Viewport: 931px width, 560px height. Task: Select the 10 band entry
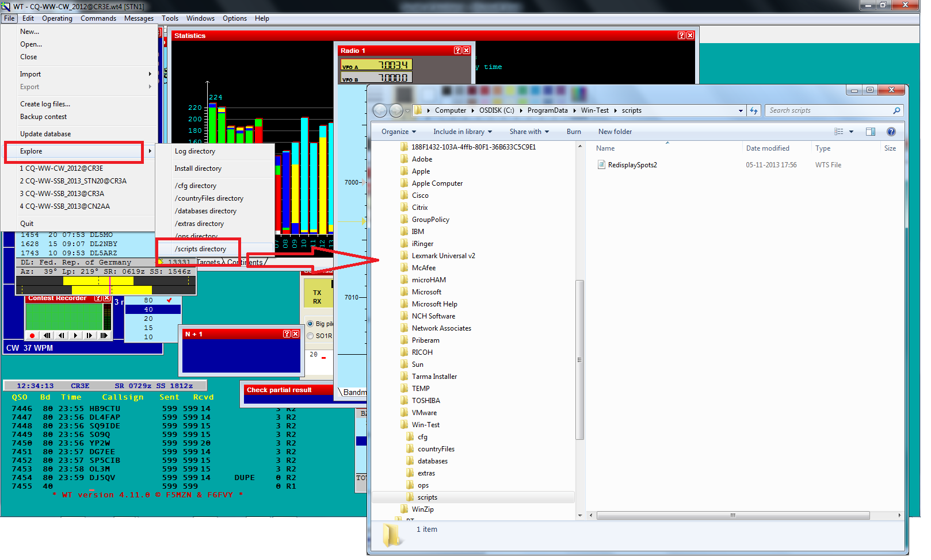pyautogui.click(x=153, y=337)
